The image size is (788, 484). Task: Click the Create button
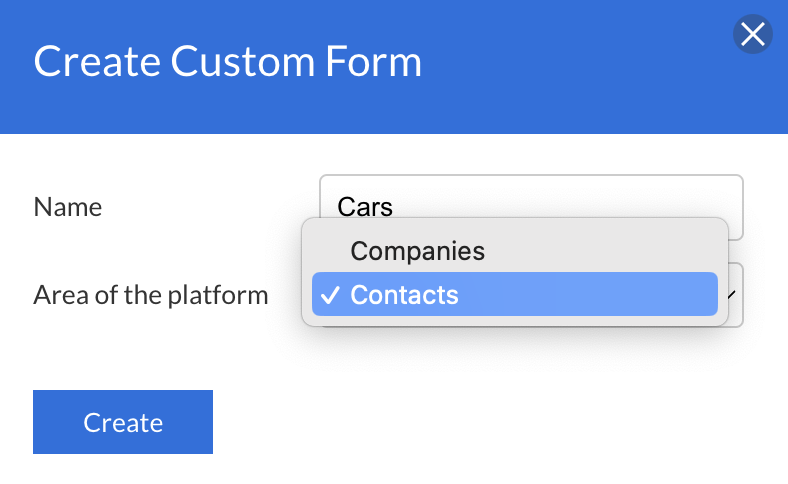point(123,422)
